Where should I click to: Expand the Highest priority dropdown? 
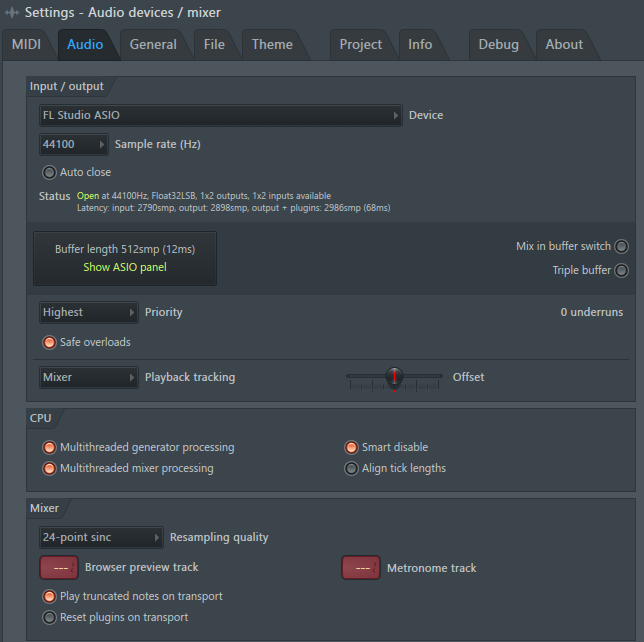(x=88, y=312)
